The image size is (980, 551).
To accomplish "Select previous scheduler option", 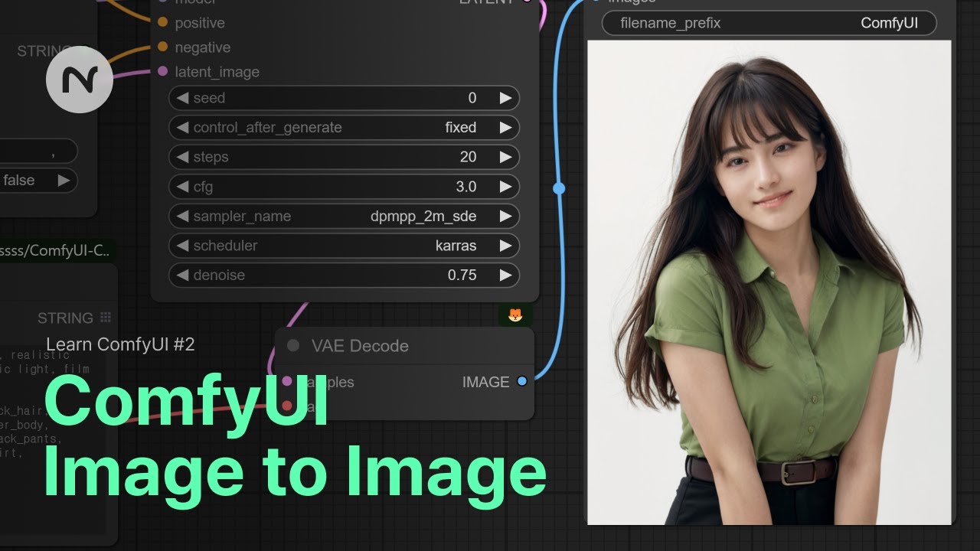I will coord(182,246).
